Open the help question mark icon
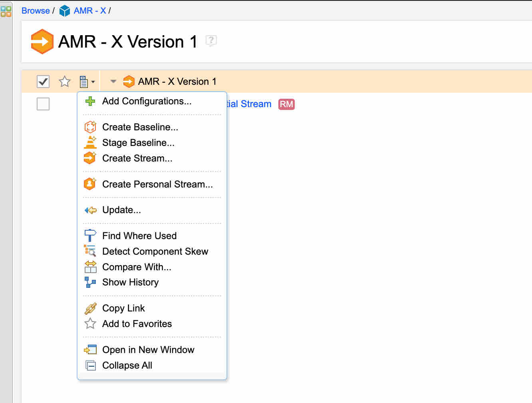This screenshot has height=403, width=532. point(211,40)
